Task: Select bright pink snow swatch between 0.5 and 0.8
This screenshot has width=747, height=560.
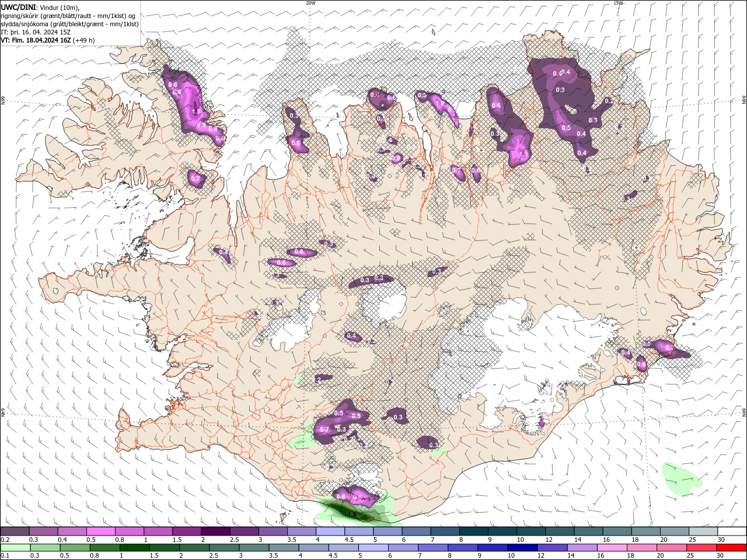Action: pos(100,531)
